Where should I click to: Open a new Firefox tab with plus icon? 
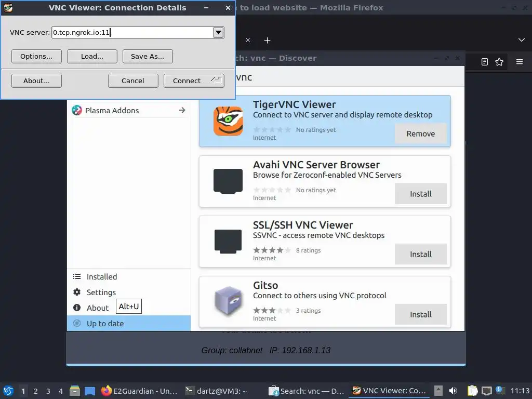coord(268,41)
